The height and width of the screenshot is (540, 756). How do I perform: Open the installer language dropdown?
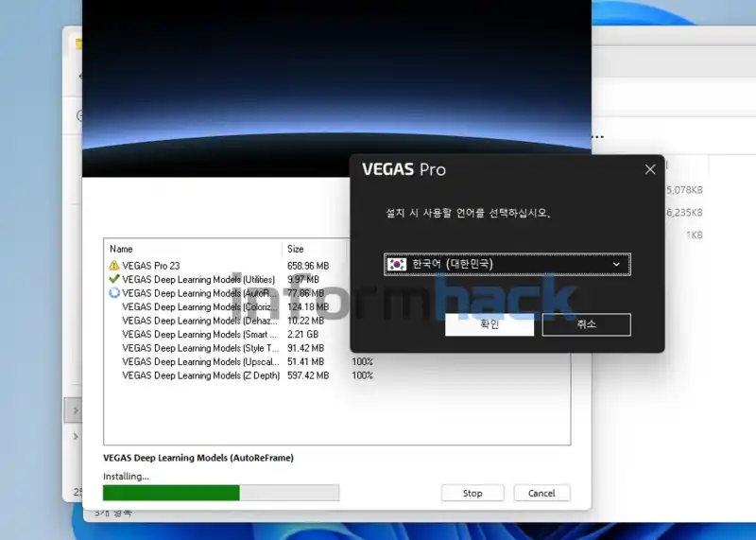pos(507,265)
